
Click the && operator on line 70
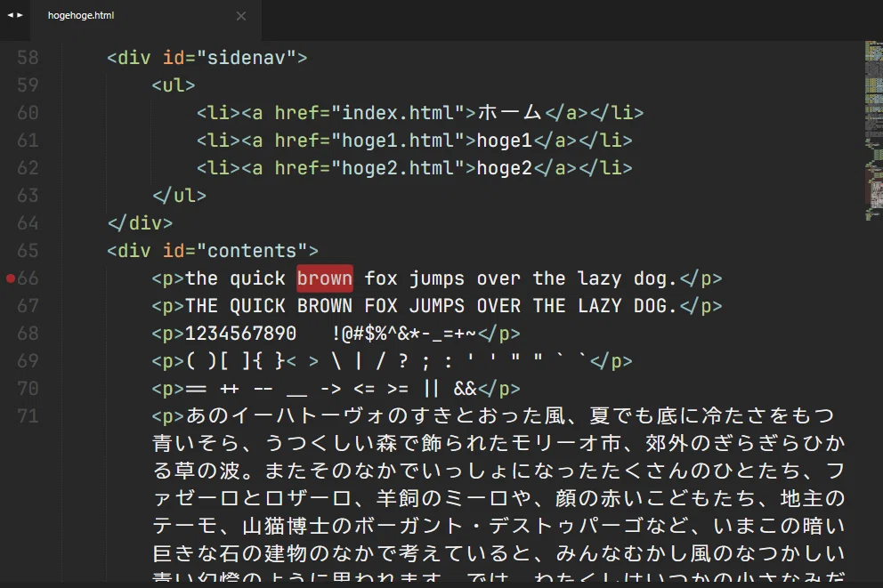pyautogui.click(x=466, y=388)
